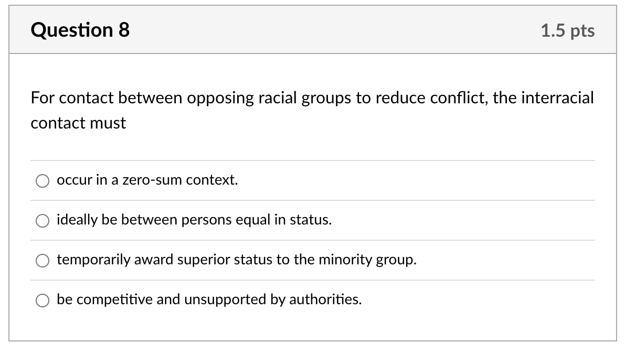Click the text of the fourth answer option

point(209,299)
